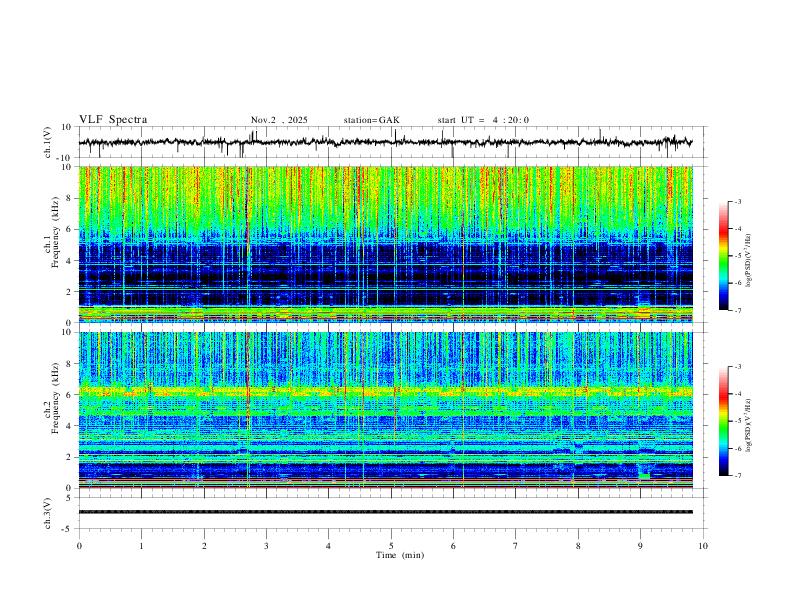Screen dimensions: 792x612
Task: Click the ch.3 black voltage trace
Action: (x=385, y=512)
